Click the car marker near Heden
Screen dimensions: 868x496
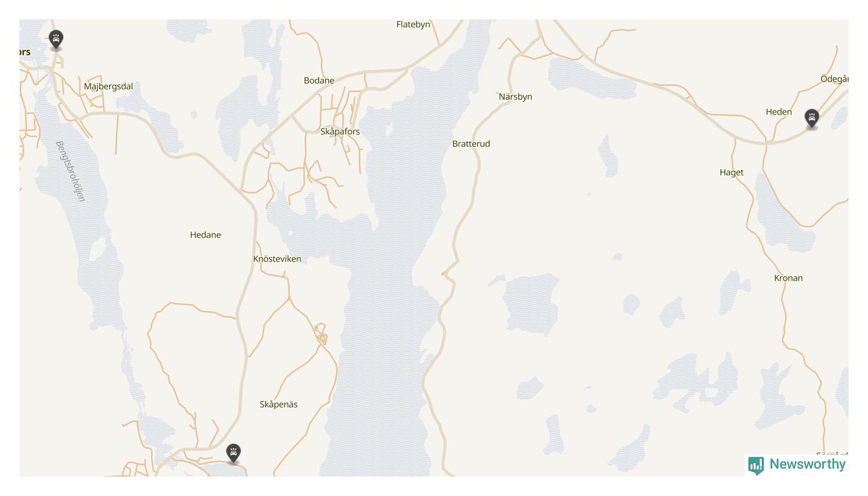click(812, 119)
